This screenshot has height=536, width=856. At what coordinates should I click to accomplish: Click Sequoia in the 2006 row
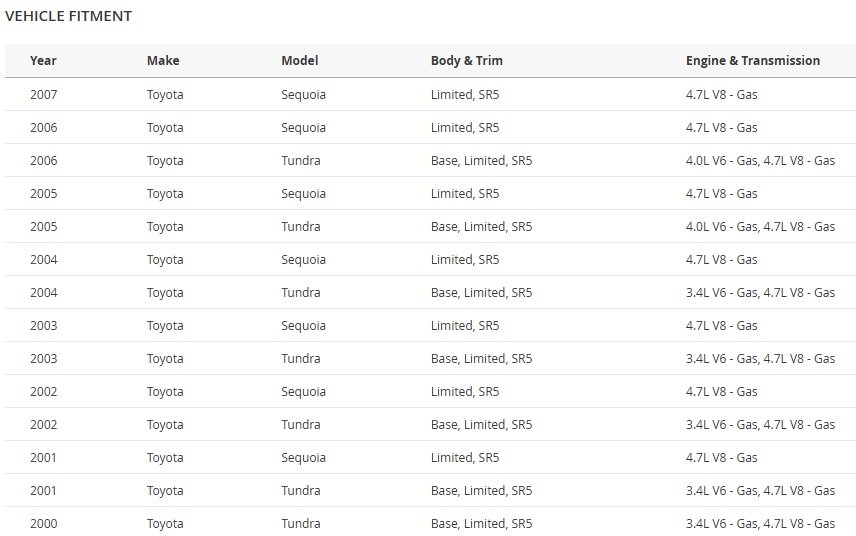pos(304,128)
